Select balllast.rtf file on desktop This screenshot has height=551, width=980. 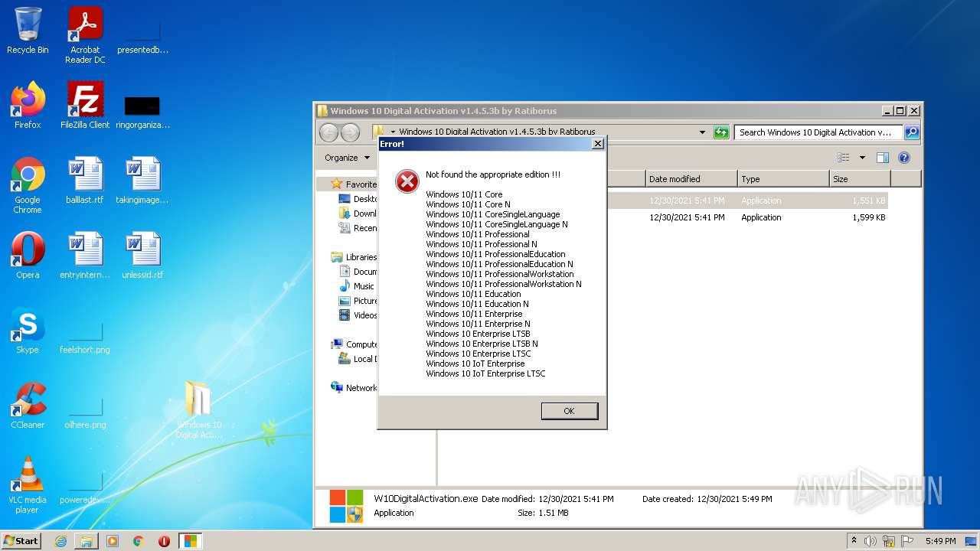point(85,181)
